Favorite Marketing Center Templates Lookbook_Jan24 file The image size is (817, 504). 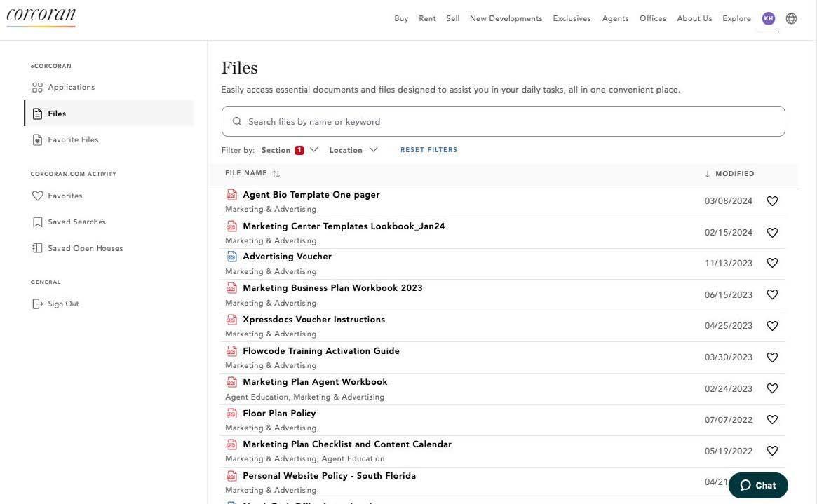tap(772, 232)
